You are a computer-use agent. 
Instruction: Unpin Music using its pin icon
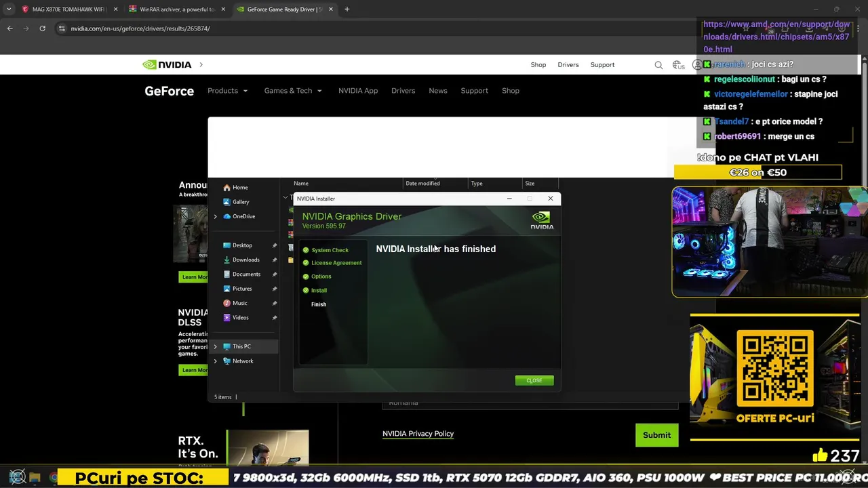tap(274, 303)
